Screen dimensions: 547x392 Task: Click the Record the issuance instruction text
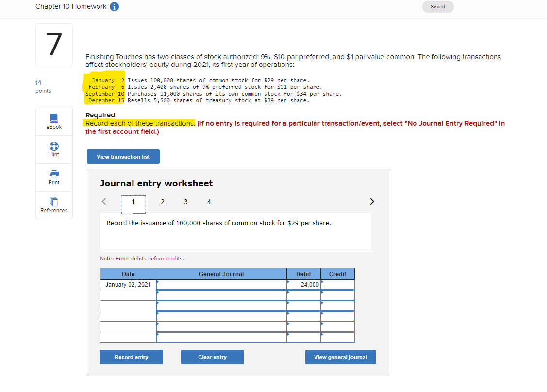tap(219, 223)
